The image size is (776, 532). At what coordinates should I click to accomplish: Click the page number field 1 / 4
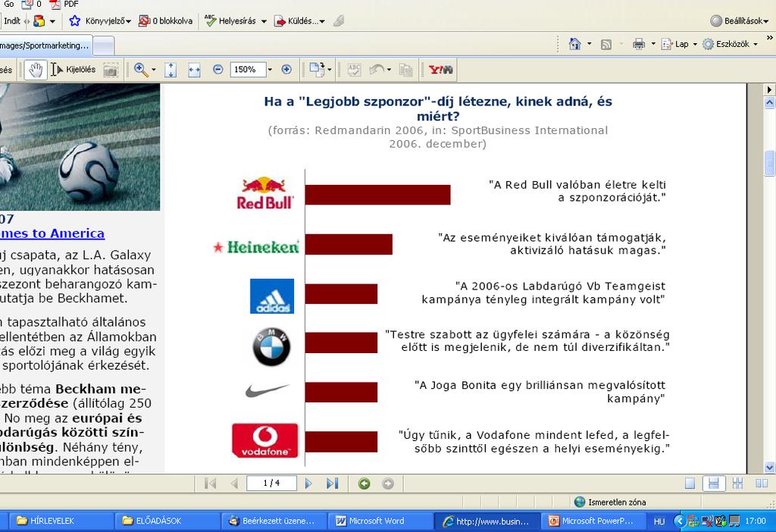point(271,483)
